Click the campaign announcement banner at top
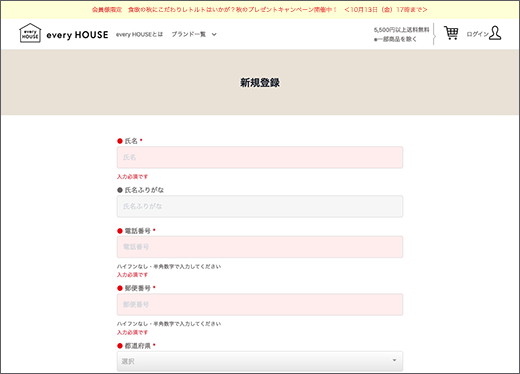 [260, 10]
